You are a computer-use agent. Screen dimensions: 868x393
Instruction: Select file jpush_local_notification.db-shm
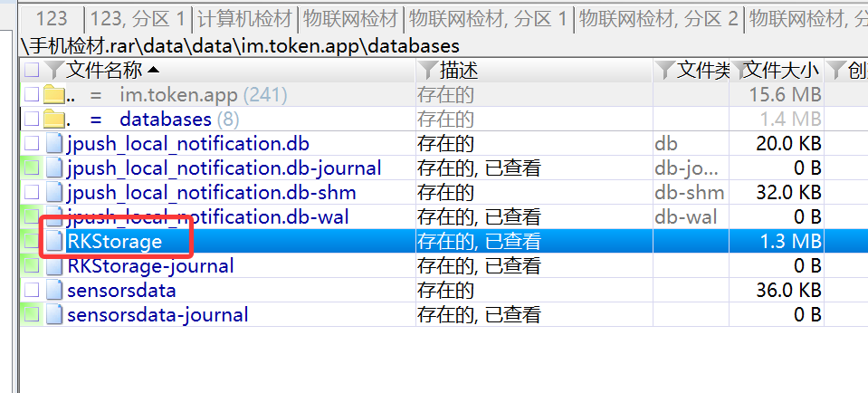pos(212,193)
